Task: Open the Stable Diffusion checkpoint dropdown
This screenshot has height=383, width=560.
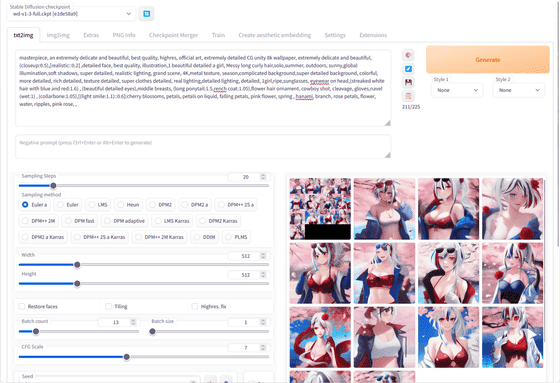Action: click(71, 14)
